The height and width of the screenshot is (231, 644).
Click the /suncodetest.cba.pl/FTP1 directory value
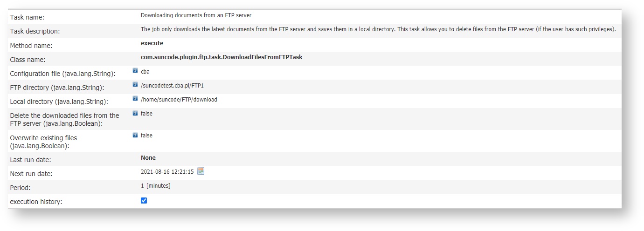pyautogui.click(x=172, y=86)
